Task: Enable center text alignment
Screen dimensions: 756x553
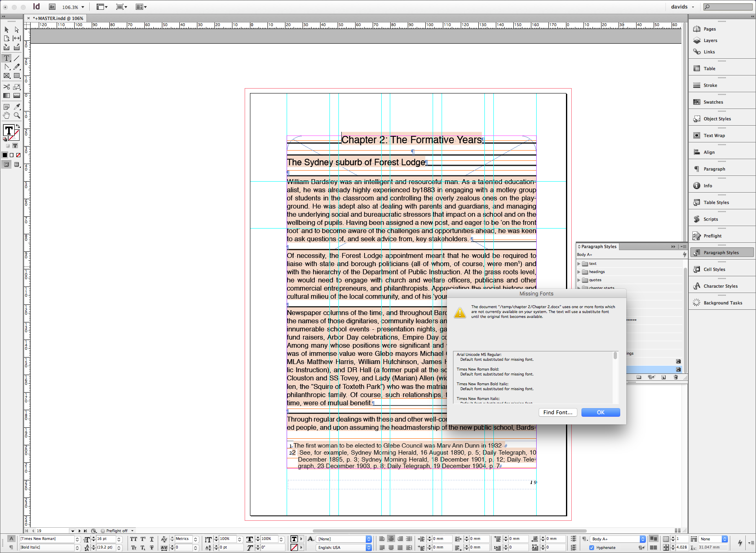Action: (391, 539)
